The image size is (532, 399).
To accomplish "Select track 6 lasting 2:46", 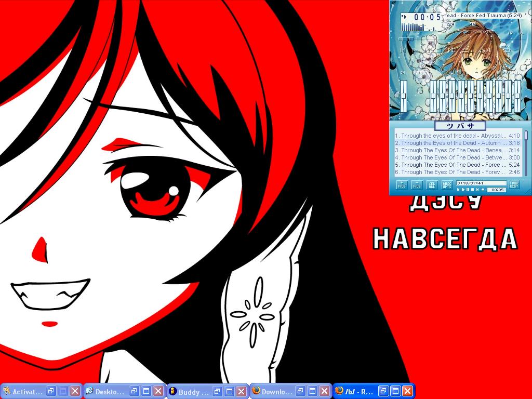I will 457,172.
